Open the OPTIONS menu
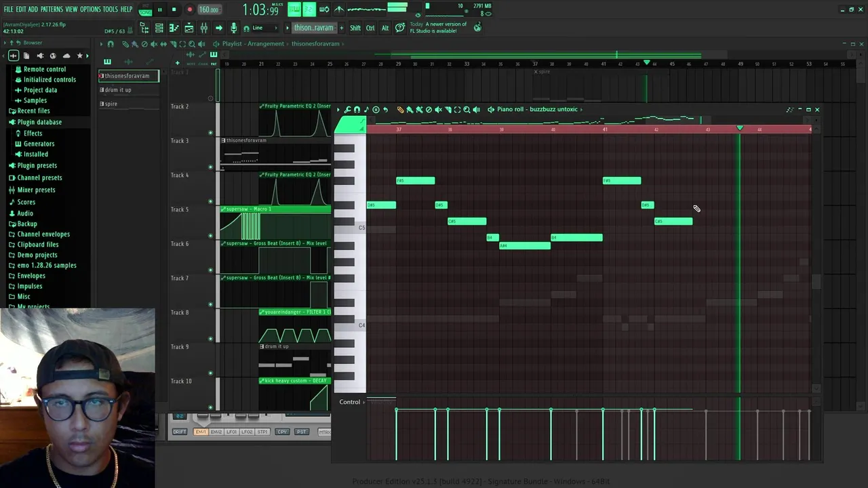The height and width of the screenshot is (488, 868). coord(90,9)
